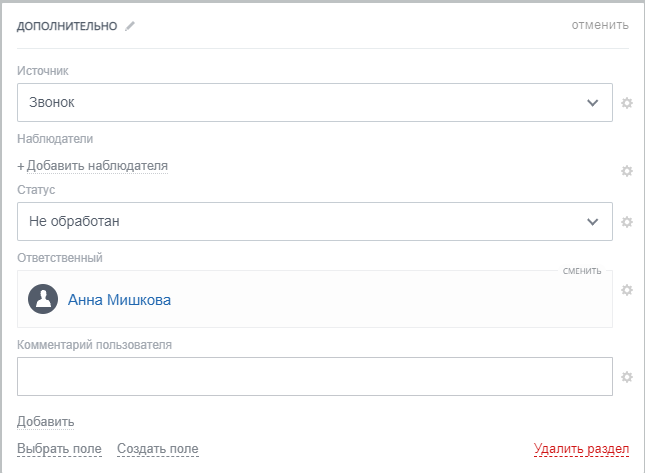Screen dimensions: 645x473
Task: Click the pencil icon beside ДОПОЛНИТЕЛЬНО
Action: click(x=129, y=26)
